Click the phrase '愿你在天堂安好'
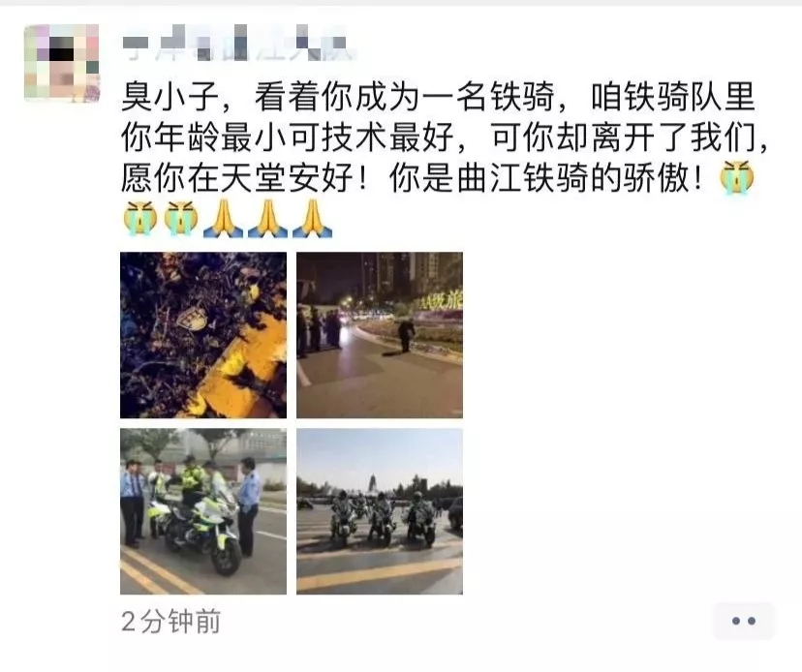802x672 pixels. pos(238,178)
